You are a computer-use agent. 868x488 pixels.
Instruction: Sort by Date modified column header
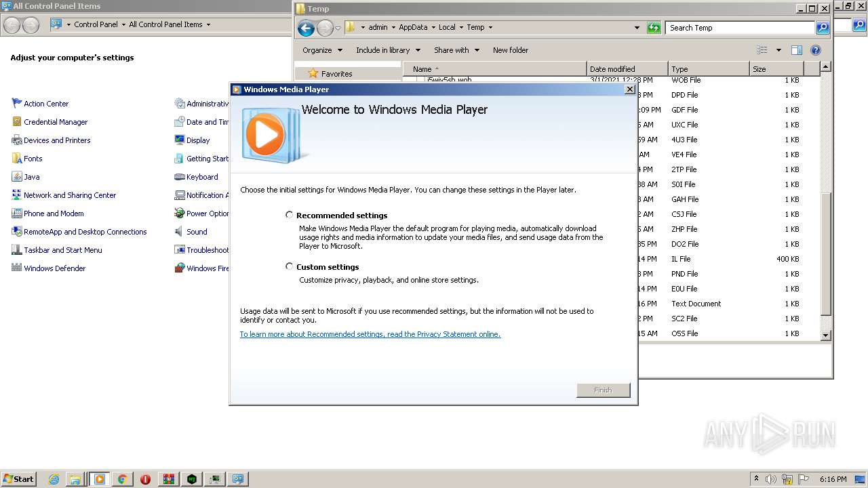(x=627, y=69)
